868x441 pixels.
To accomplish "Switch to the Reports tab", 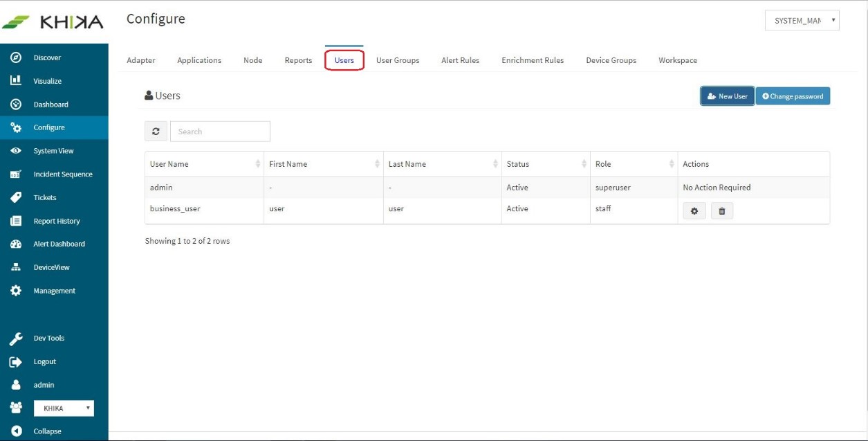I will pos(298,60).
